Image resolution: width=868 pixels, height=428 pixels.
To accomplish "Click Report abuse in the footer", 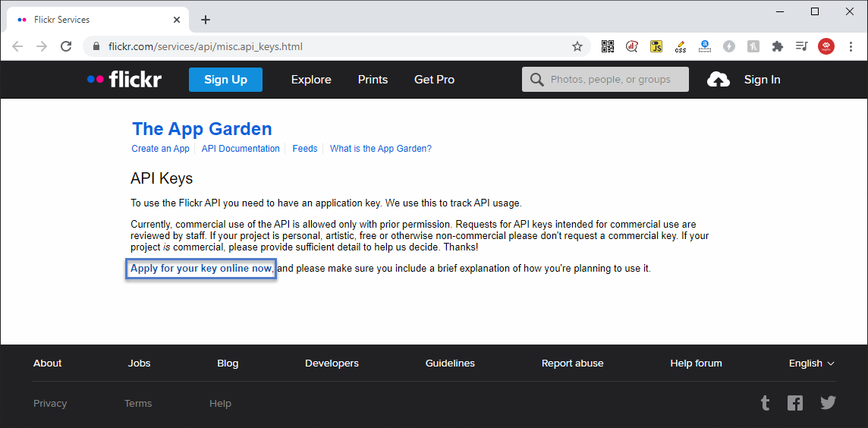I will click(x=572, y=363).
